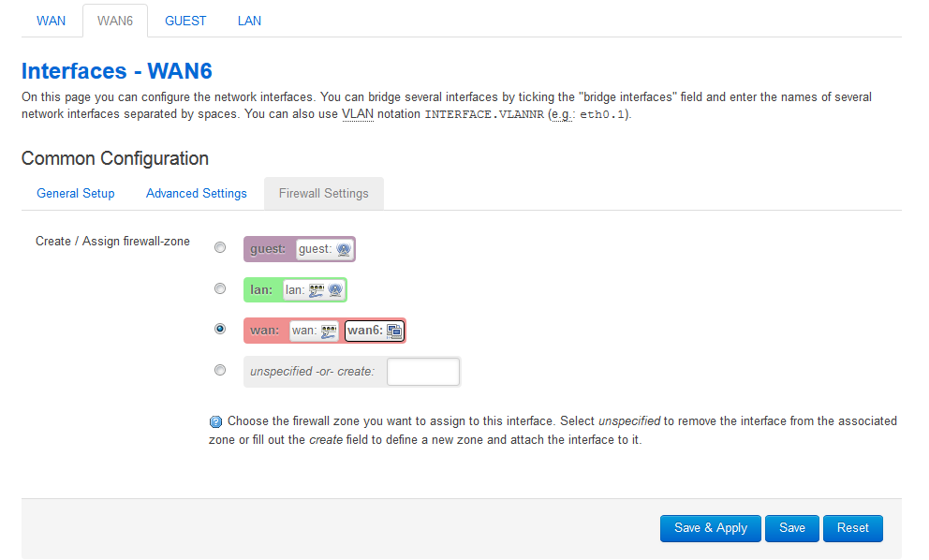Switch to the WAN interface tab
Image resolution: width=929 pixels, height=560 pixels.
(51, 21)
